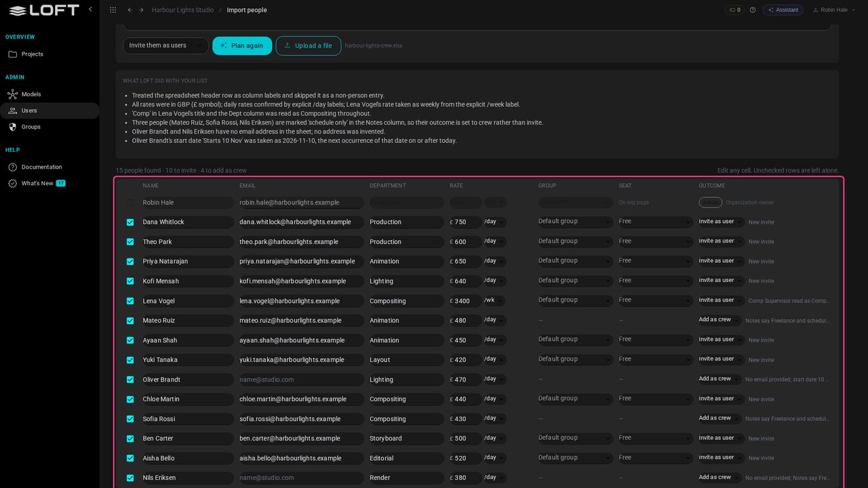The image size is (868, 488).
Task: Click the Users people icon
Action: click(x=12, y=110)
